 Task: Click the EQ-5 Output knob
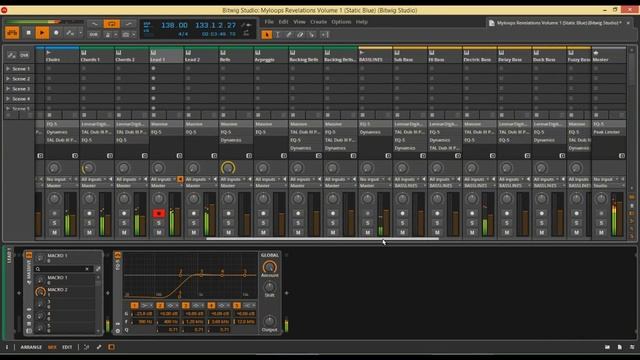(269, 321)
